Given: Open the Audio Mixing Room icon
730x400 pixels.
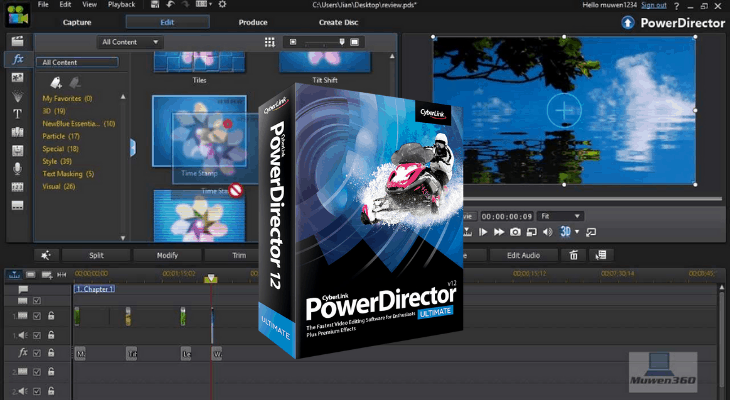Looking at the screenshot, I should tap(18, 150).
